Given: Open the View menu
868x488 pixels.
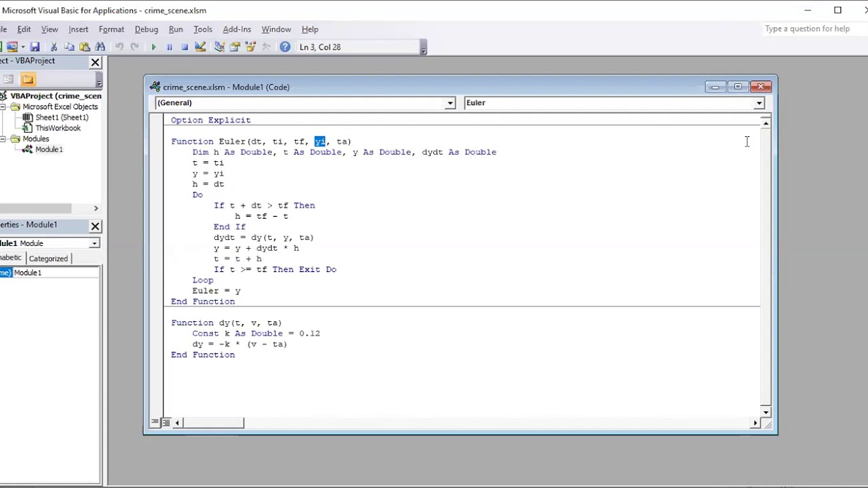Looking at the screenshot, I should [x=50, y=29].
